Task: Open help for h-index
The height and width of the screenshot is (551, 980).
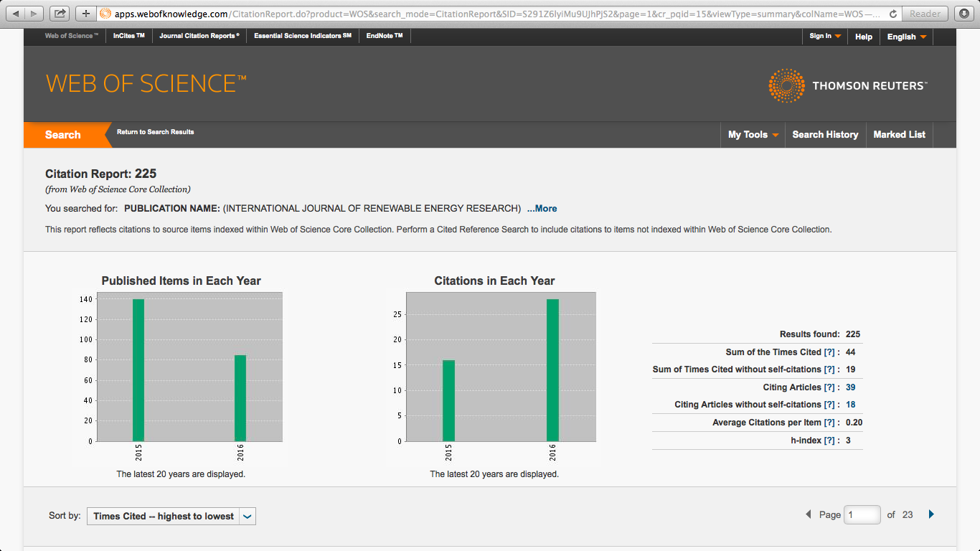Action: (829, 441)
